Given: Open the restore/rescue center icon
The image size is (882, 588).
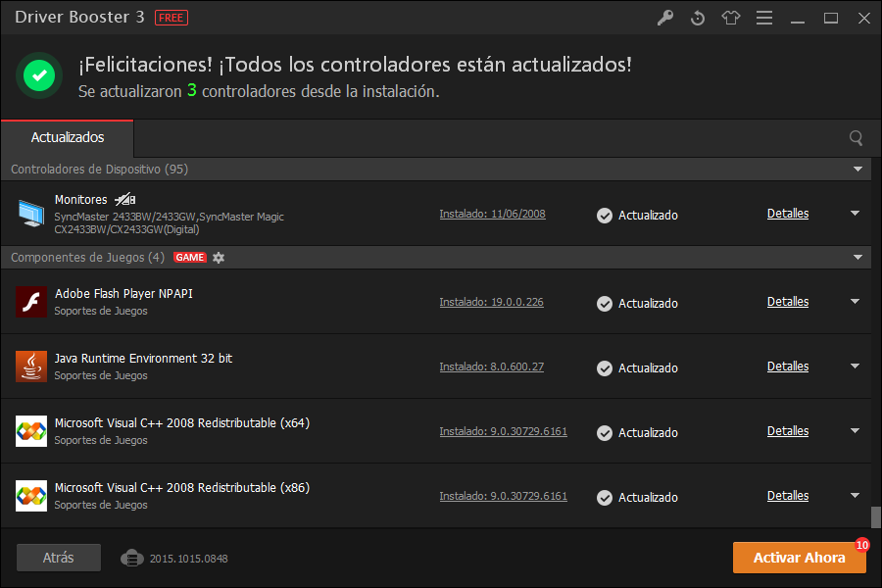Looking at the screenshot, I should 698,18.
